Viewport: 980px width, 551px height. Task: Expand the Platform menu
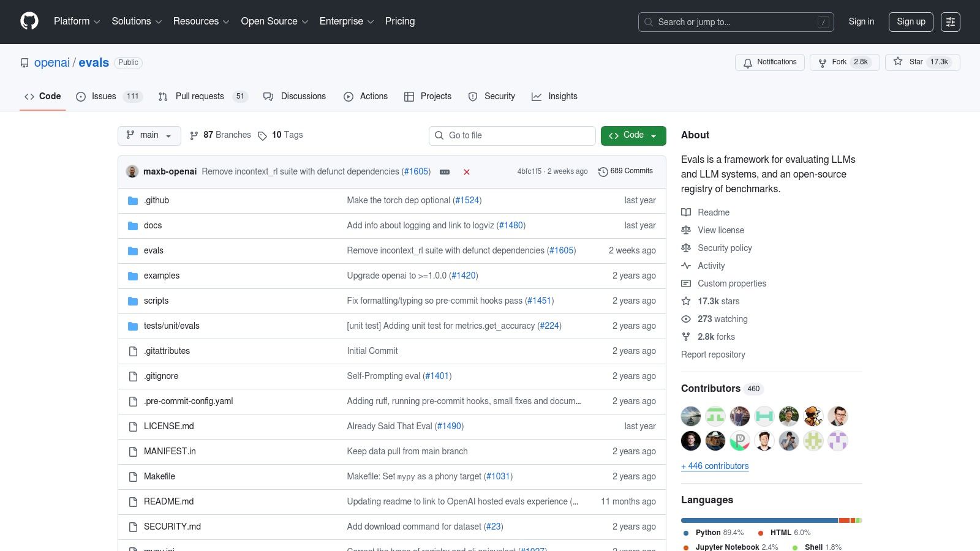click(x=77, y=21)
